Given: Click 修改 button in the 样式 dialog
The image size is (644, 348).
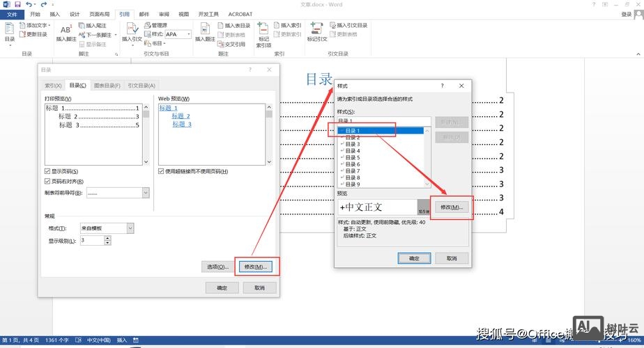Looking at the screenshot, I should (452, 207).
